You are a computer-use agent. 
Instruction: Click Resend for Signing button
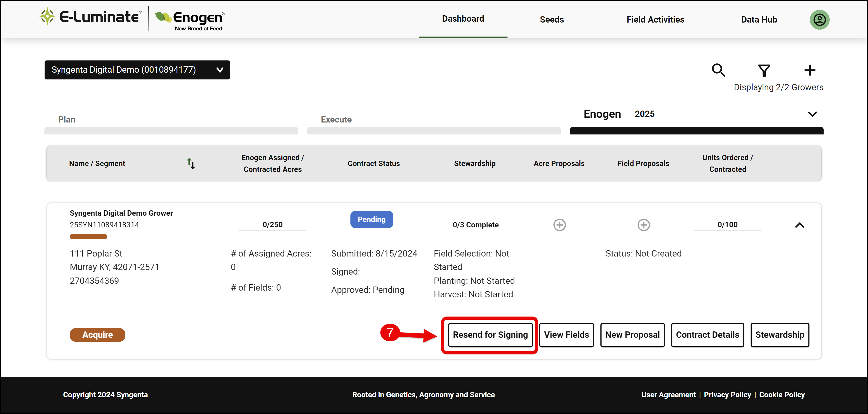click(x=490, y=335)
